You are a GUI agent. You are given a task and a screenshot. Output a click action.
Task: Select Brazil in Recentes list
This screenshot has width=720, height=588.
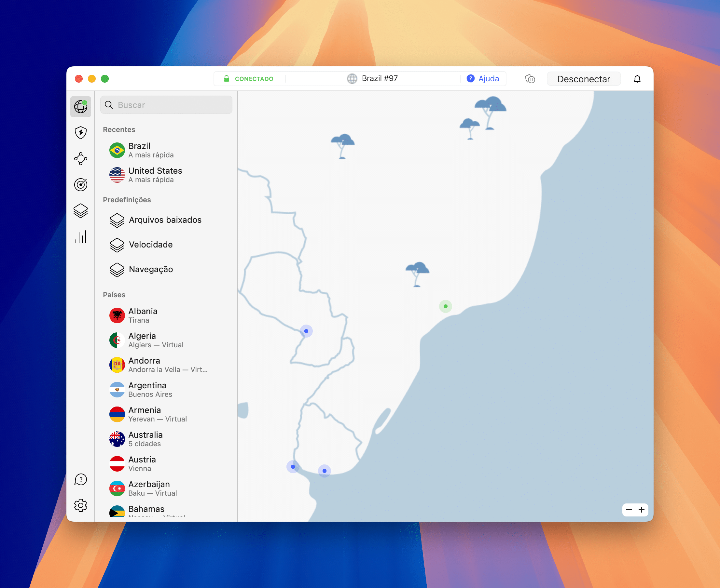pyautogui.click(x=166, y=150)
